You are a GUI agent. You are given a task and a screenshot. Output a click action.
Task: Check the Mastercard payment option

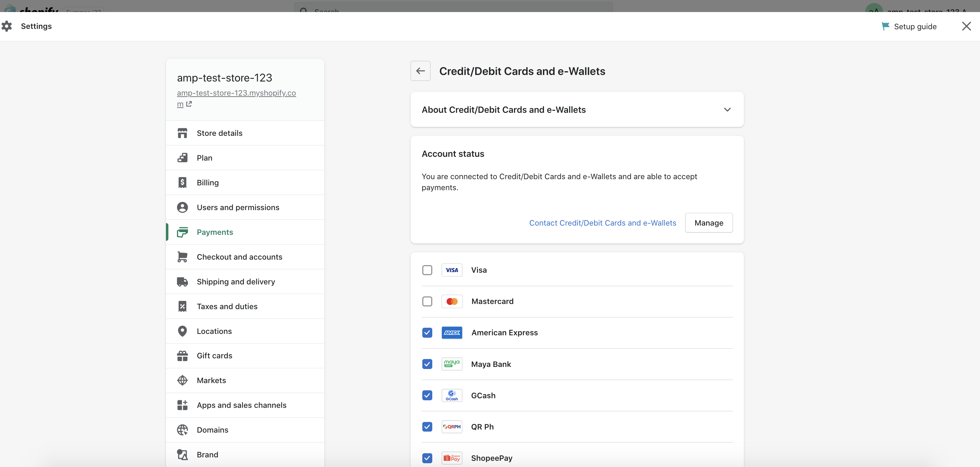coord(427,302)
